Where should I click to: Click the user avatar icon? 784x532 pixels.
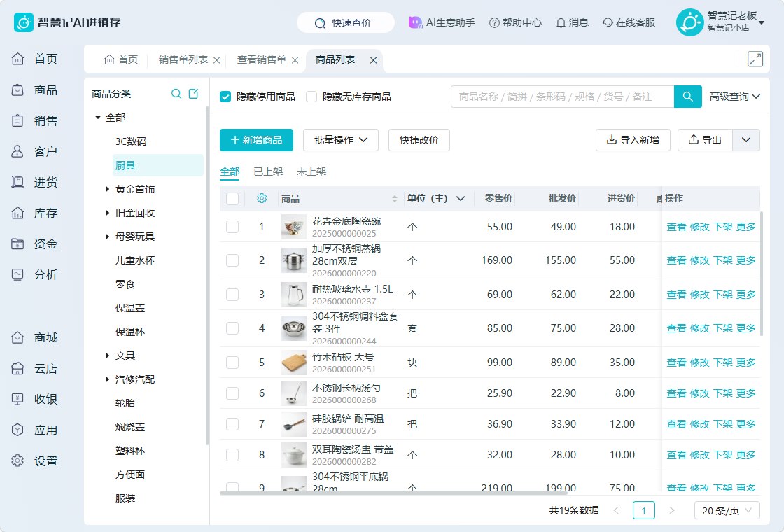tap(689, 22)
